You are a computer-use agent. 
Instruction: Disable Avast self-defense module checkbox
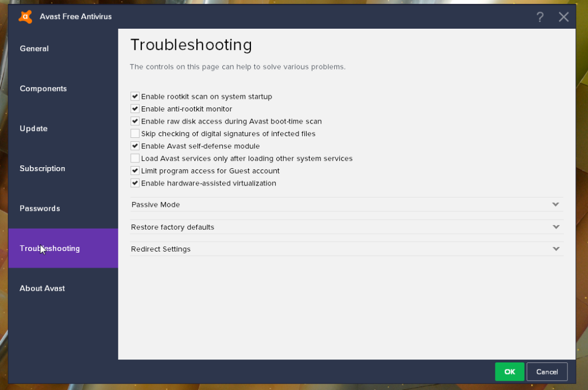pyautogui.click(x=135, y=146)
